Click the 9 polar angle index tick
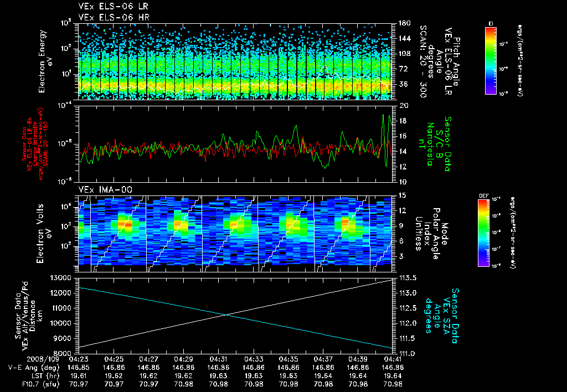This screenshot has height=392, width=567. (x=401, y=226)
